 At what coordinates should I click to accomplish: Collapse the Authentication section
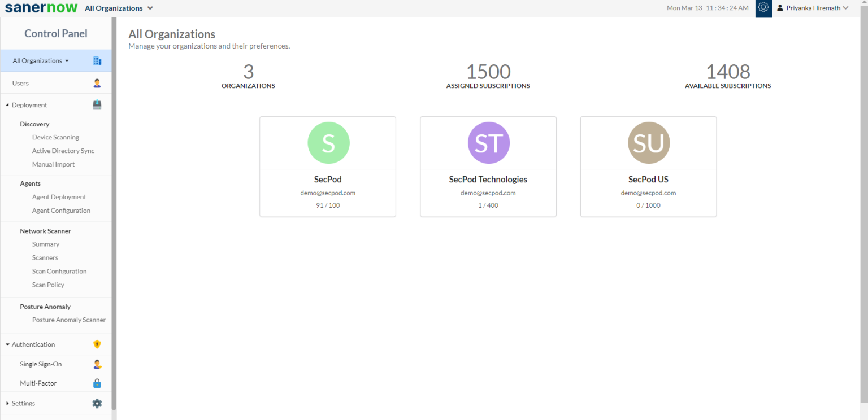7,344
